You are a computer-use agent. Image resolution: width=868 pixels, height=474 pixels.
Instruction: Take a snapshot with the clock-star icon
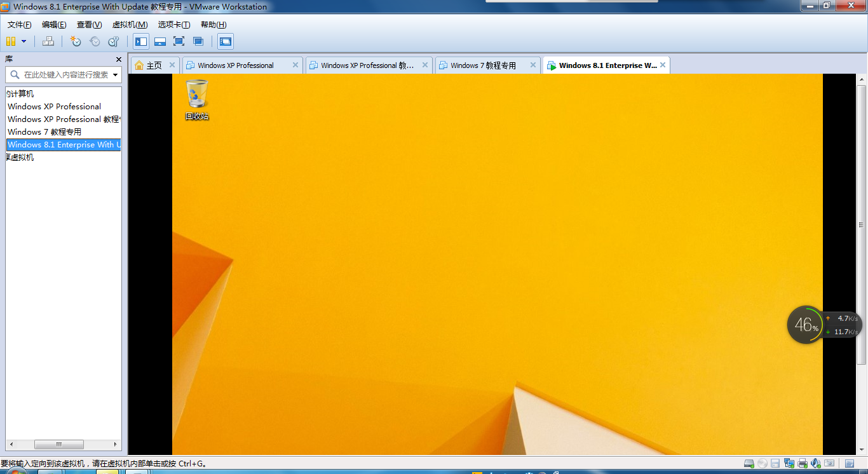pos(76,41)
